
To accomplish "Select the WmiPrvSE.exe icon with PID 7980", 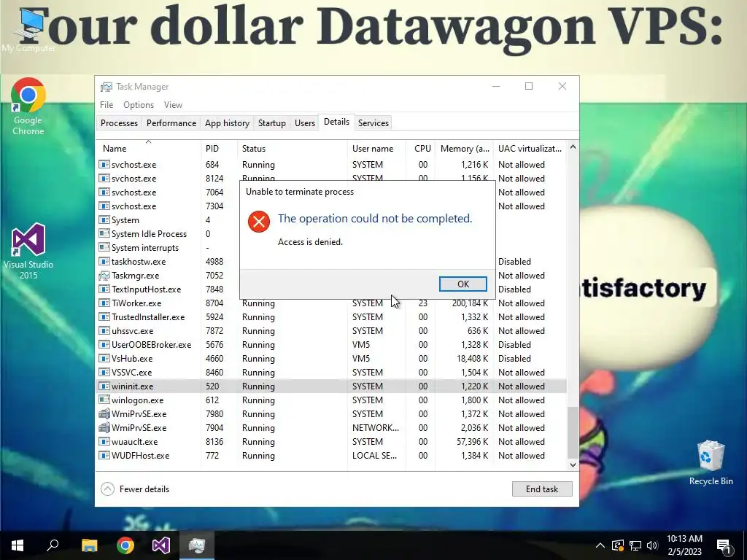I will click(x=104, y=413).
